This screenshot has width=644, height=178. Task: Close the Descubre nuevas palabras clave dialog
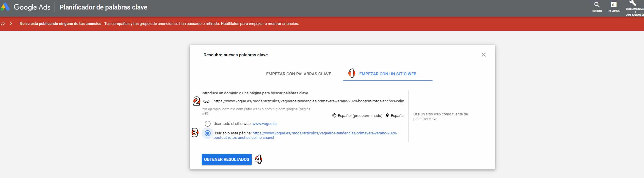[x=483, y=55]
